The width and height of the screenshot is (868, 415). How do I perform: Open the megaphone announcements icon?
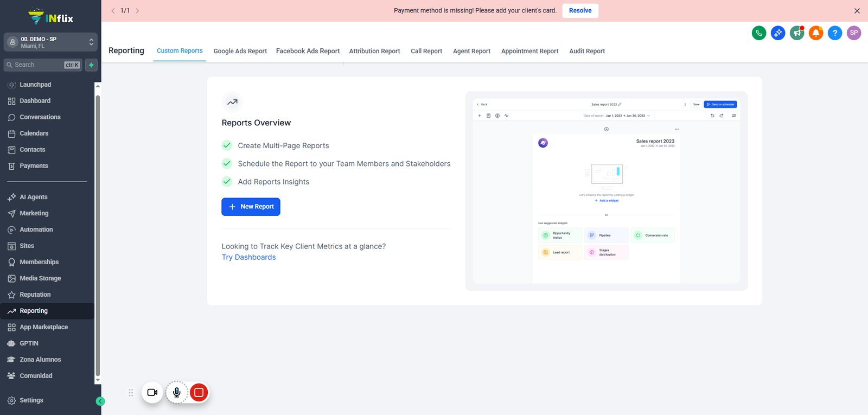(797, 33)
